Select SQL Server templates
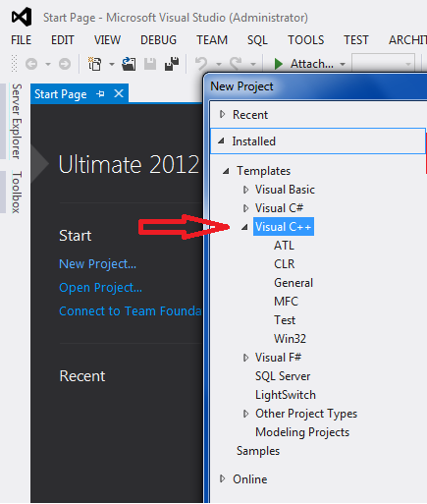The width and height of the screenshot is (427, 504). [x=283, y=376]
